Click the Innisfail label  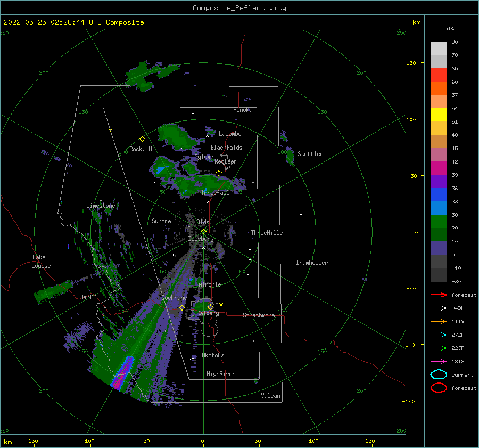[215, 193]
